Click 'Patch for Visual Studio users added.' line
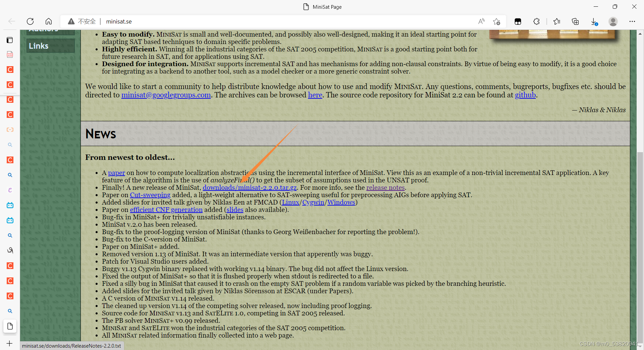 tap(155, 261)
